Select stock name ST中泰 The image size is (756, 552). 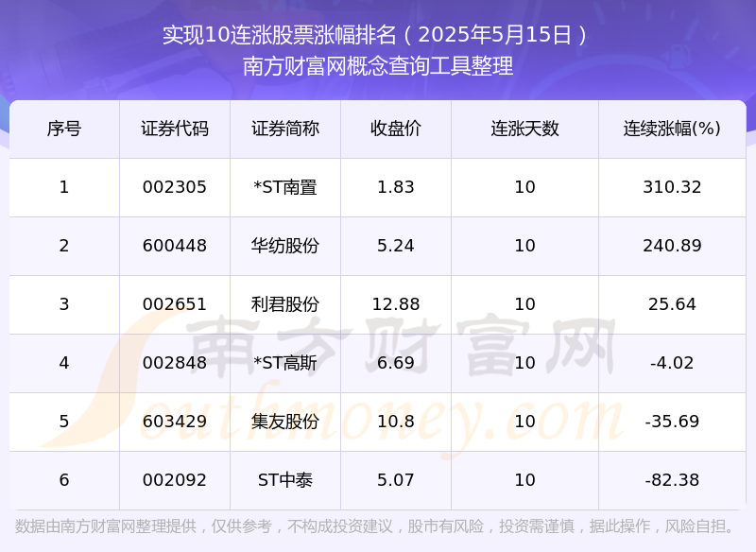(x=285, y=480)
